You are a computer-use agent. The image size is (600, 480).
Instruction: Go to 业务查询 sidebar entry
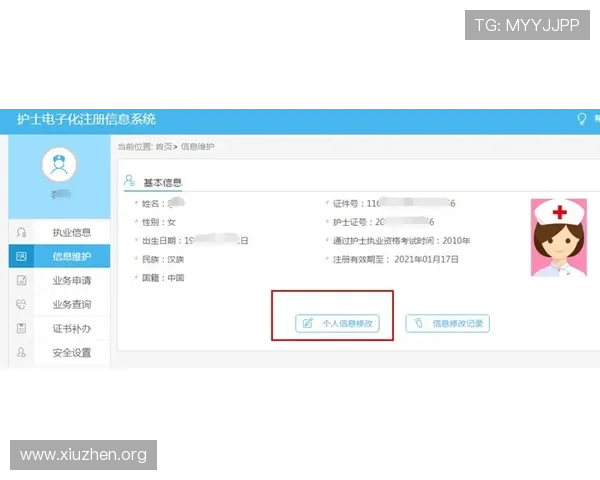point(72,304)
